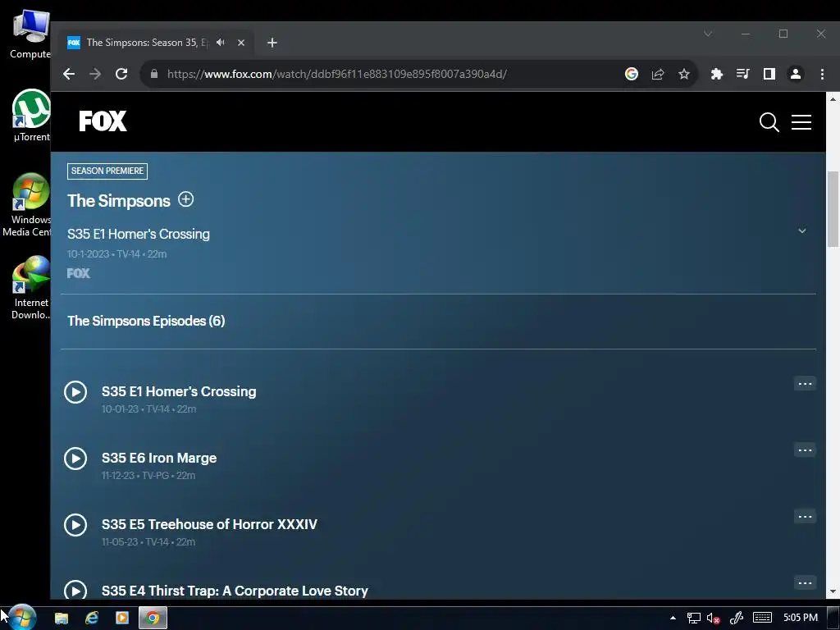Image resolution: width=840 pixels, height=630 pixels.
Task: Click scrollbar down arrow
Action: (x=833, y=592)
